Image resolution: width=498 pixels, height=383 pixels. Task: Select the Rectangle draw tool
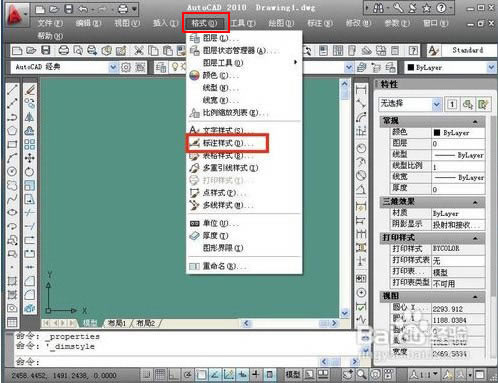pyautogui.click(x=12, y=144)
